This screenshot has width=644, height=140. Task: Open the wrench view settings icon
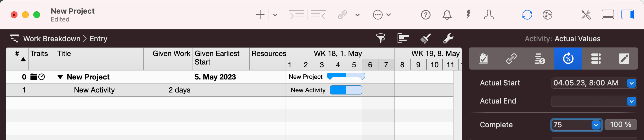448,38
